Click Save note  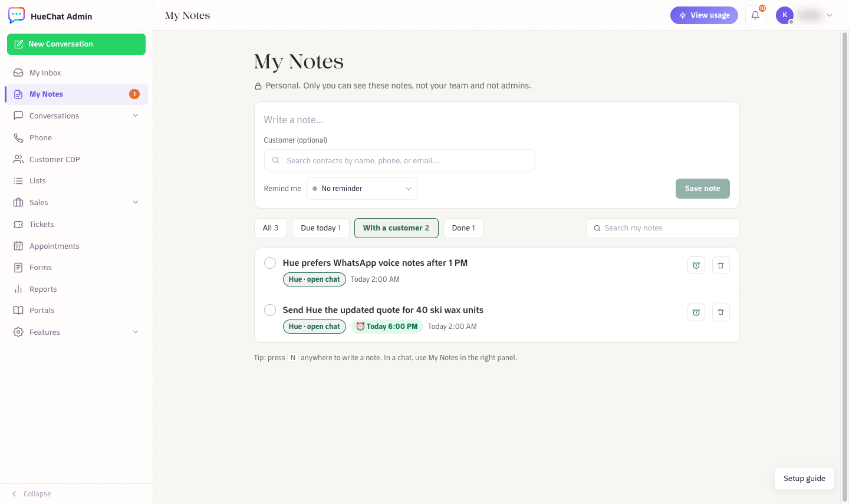point(703,189)
